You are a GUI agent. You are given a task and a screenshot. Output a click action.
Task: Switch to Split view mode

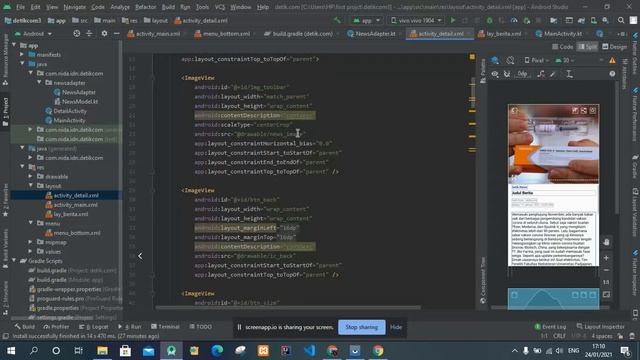[x=587, y=47]
